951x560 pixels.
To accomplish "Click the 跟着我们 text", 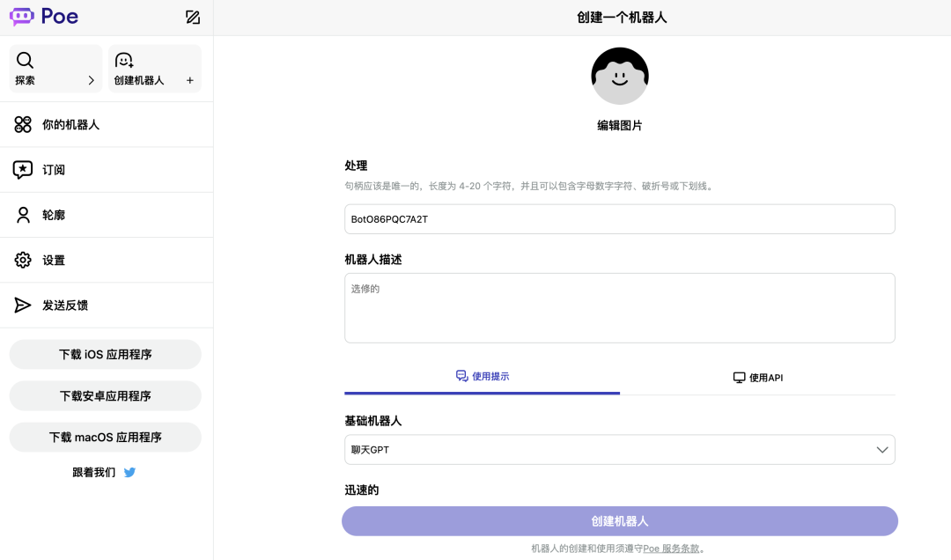I will click(x=93, y=472).
